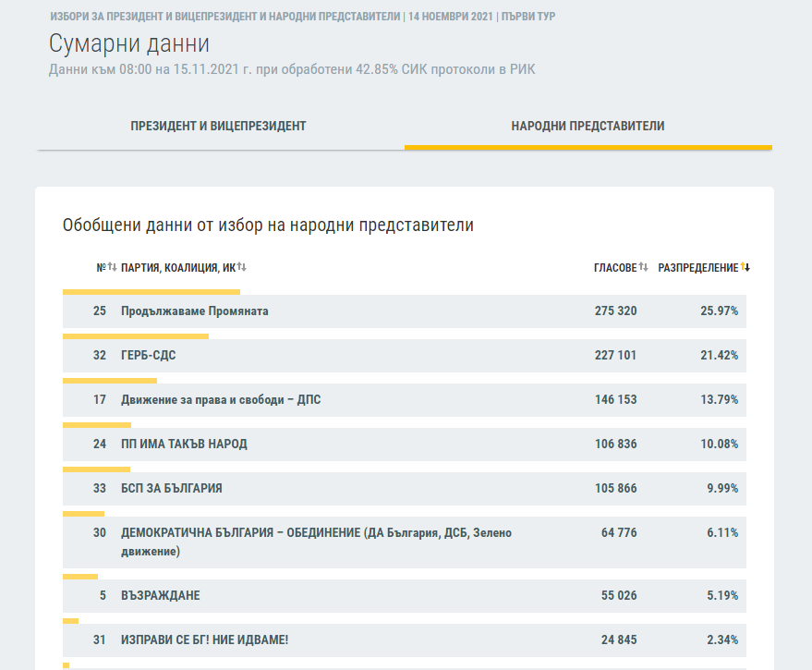Viewport: 812px width, 670px height.
Task: Click the ГЕРБ-СДС party row
Action: (149, 356)
